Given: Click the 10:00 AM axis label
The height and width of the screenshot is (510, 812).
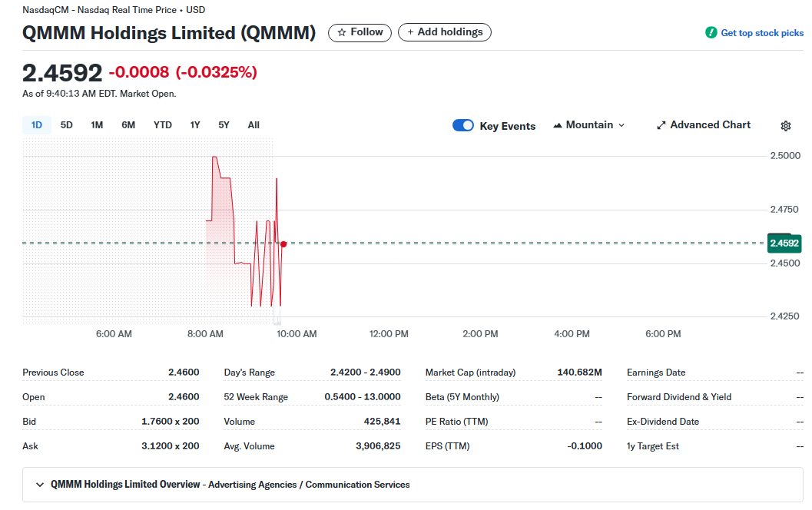Looking at the screenshot, I should click(x=297, y=334).
